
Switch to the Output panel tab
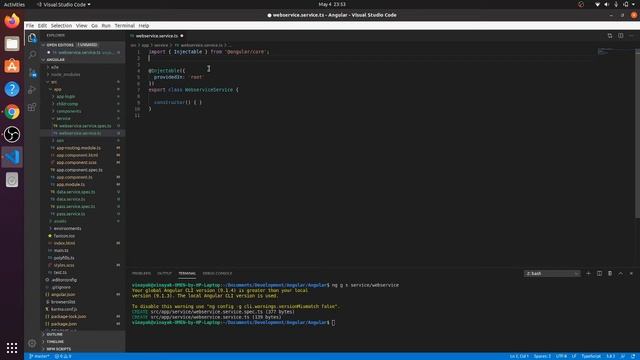[164, 273]
